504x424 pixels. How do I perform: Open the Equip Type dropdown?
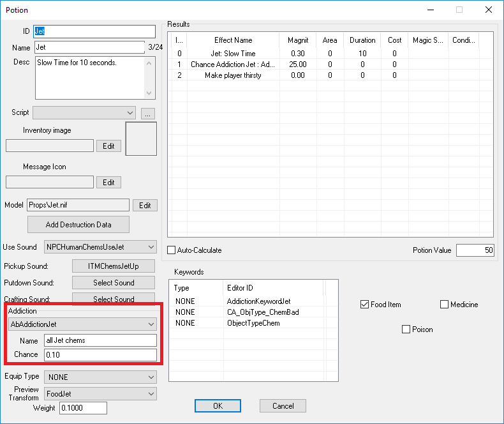tap(100, 377)
